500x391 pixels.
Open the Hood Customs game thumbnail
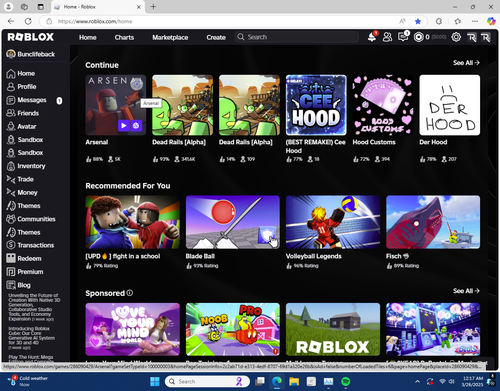(x=383, y=105)
